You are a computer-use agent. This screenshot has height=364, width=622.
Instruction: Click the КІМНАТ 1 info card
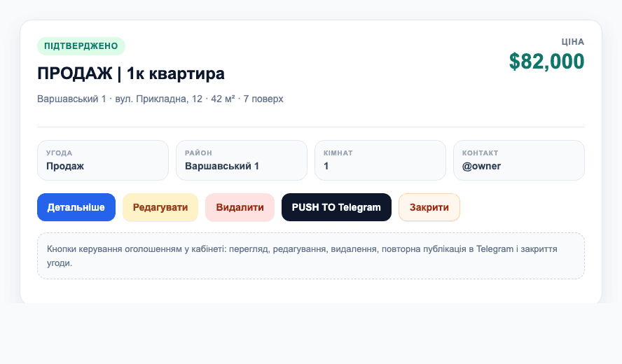coord(380,160)
